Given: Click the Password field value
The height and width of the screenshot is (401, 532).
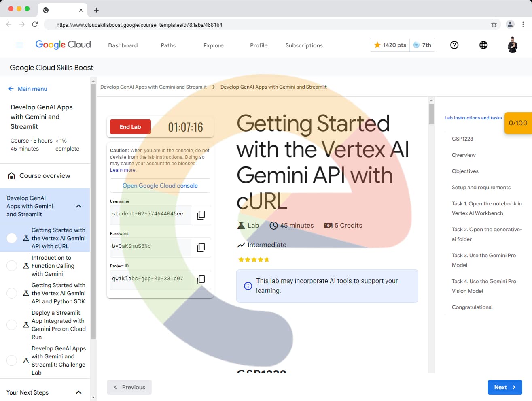Looking at the screenshot, I should [x=150, y=247].
